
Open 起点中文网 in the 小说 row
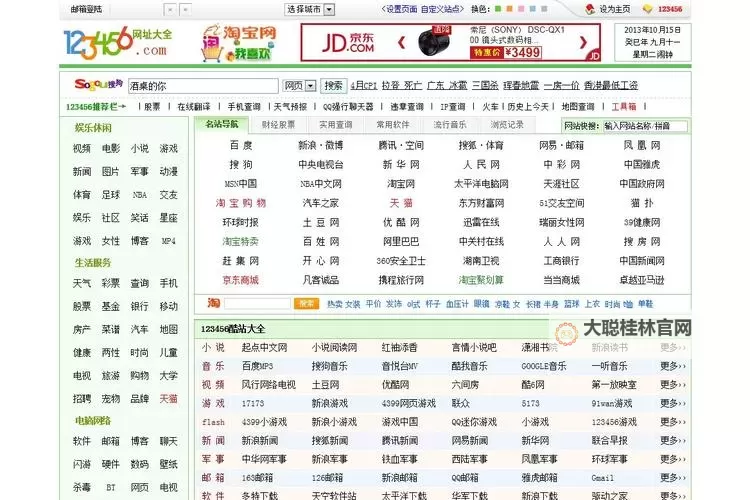(x=265, y=347)
